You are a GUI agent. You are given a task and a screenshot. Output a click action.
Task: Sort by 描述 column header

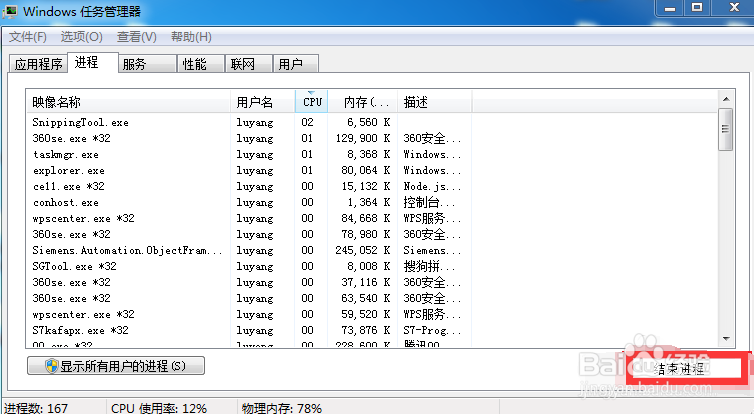(x=435, y=102)
